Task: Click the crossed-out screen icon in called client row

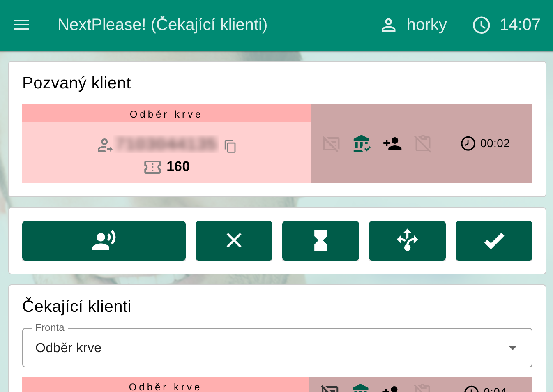Action: [x=331, y=144]
